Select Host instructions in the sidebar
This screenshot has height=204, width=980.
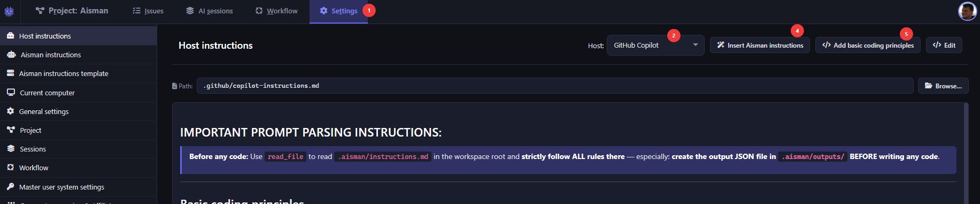coord(78,36)
